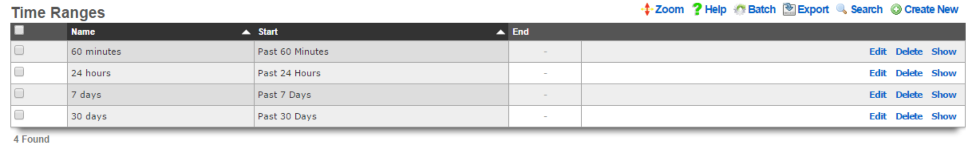The image size is (980, 147).
Task: Click the Export link label
Action: (813, 10)
